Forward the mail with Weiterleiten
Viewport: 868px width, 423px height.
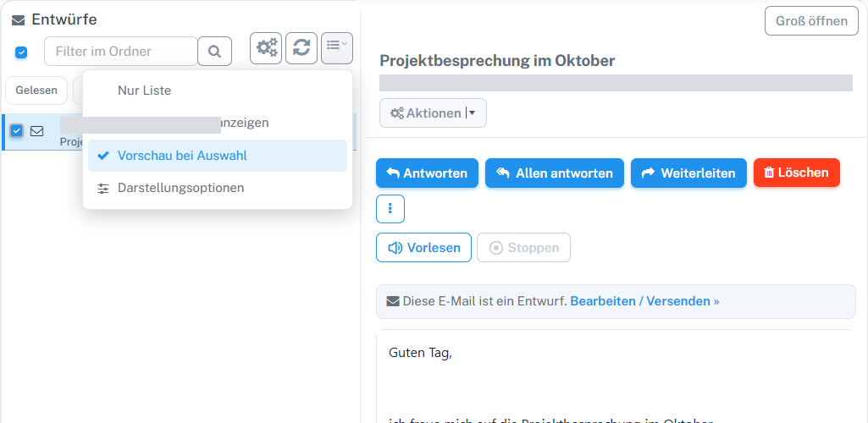pos(688,173)
